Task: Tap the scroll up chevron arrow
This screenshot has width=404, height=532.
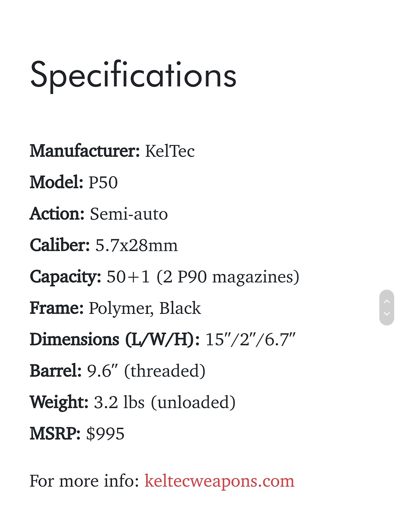Action: pos(387,301)
